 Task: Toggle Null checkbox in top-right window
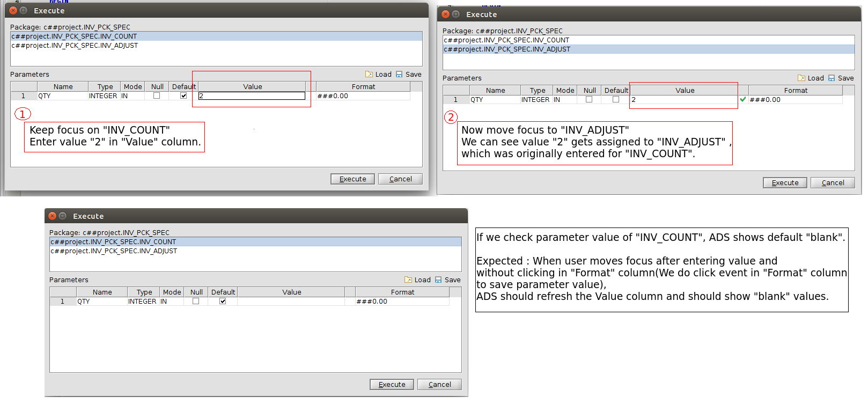(x=589, y=99)
